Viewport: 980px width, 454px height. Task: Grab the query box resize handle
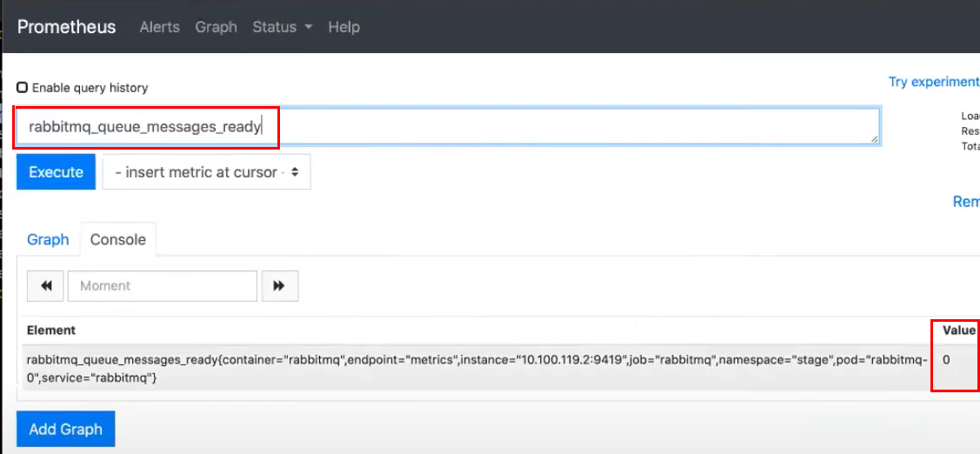873,139
